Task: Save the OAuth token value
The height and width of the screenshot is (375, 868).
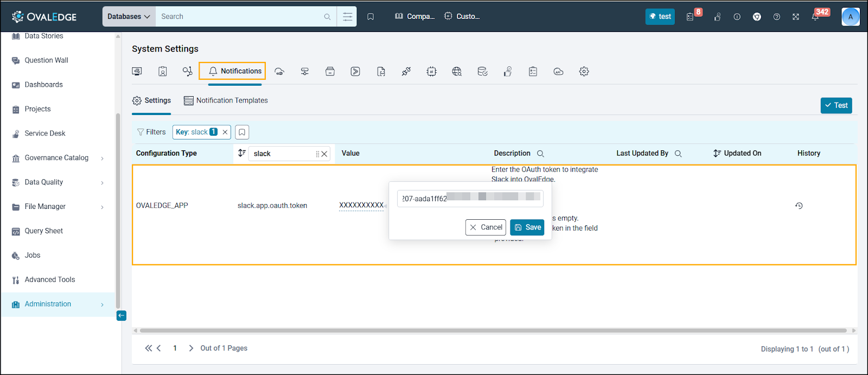Action: 527,227
